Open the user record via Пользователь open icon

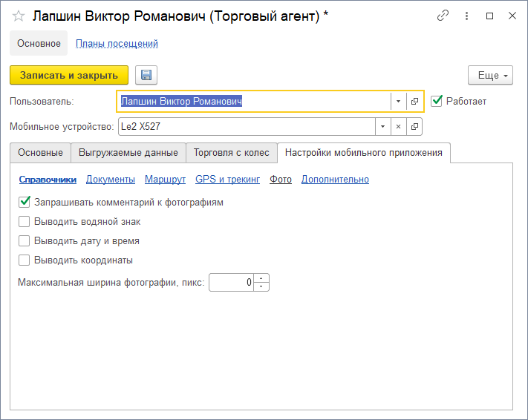[415, 101]
